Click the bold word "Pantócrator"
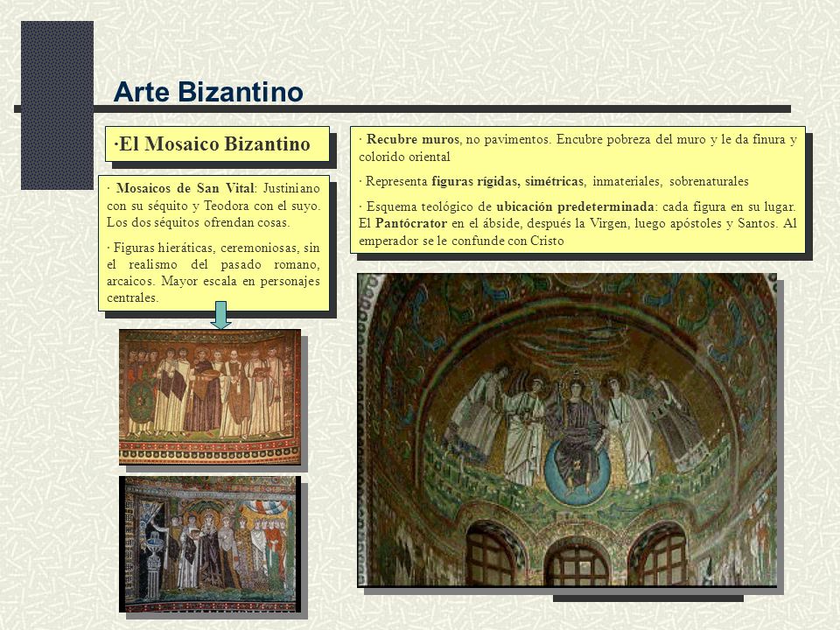The image size is (840, 630). tap(411, 223)
